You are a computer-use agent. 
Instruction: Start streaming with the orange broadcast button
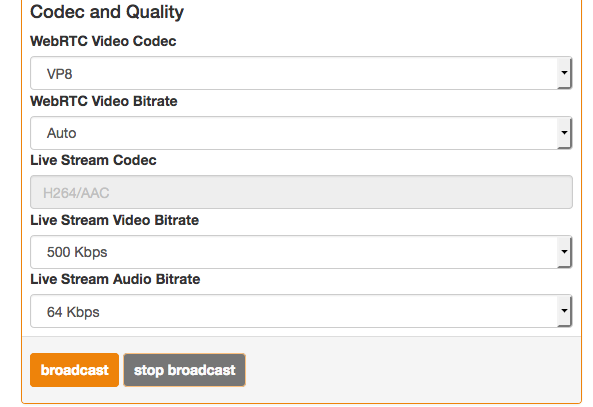tap(75, 370)
